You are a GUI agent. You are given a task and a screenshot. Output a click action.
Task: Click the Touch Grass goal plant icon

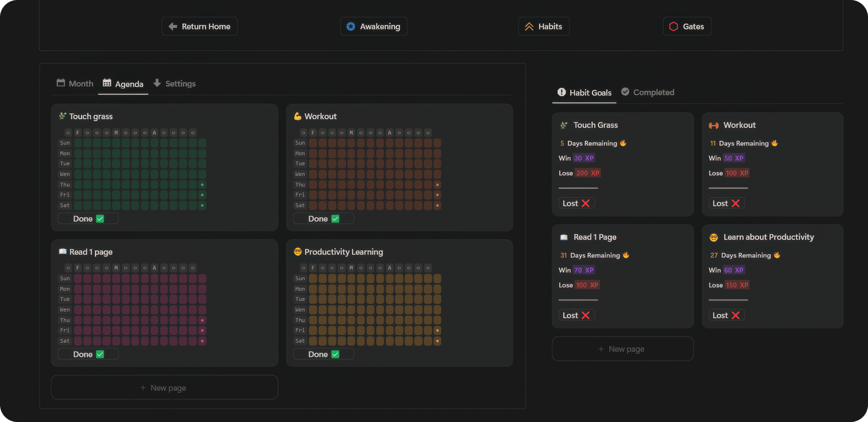pos(564,125)
